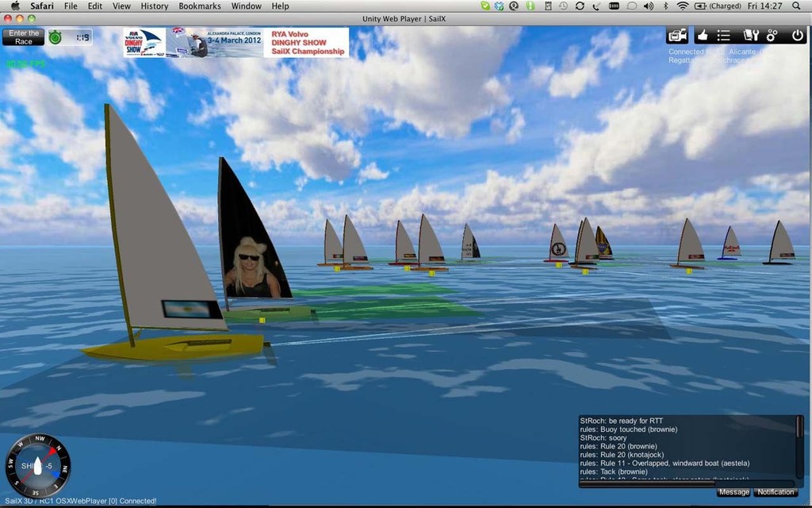This screenshot has height=508, width=812.
Task: Open the gears settings icon
Action: coord(772,35)
